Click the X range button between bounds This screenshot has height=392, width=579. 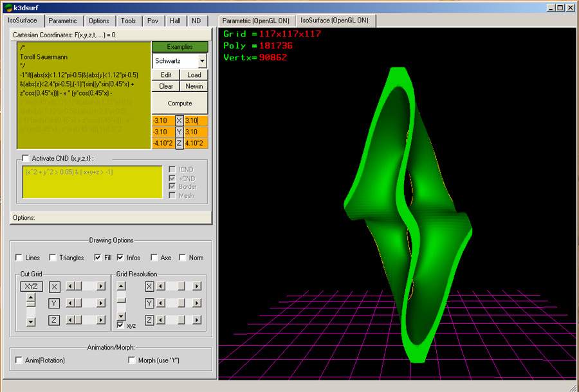pyautogui.click(x=179, y=121)
